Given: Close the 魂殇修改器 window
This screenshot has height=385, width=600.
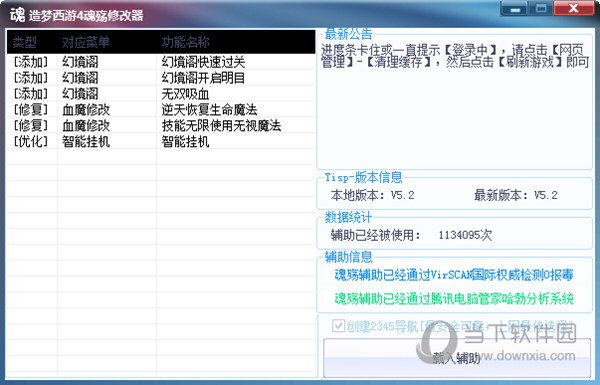Looking at the screenshot, I should point(574,9).
